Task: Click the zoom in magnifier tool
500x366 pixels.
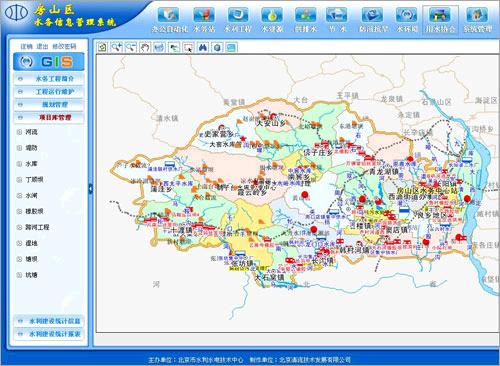Action: [116, 47]
